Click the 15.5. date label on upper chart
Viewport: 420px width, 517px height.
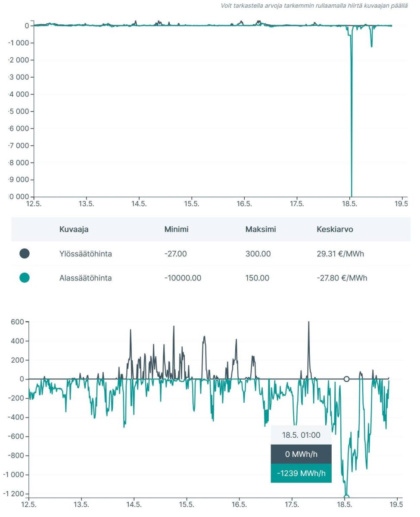(191, 203)
